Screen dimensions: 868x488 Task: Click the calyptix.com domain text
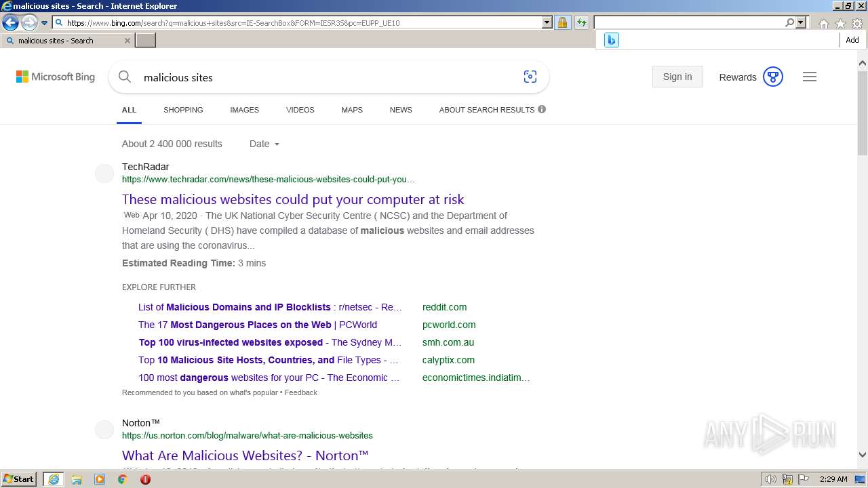pyautogui.click(x=448, y=360)
